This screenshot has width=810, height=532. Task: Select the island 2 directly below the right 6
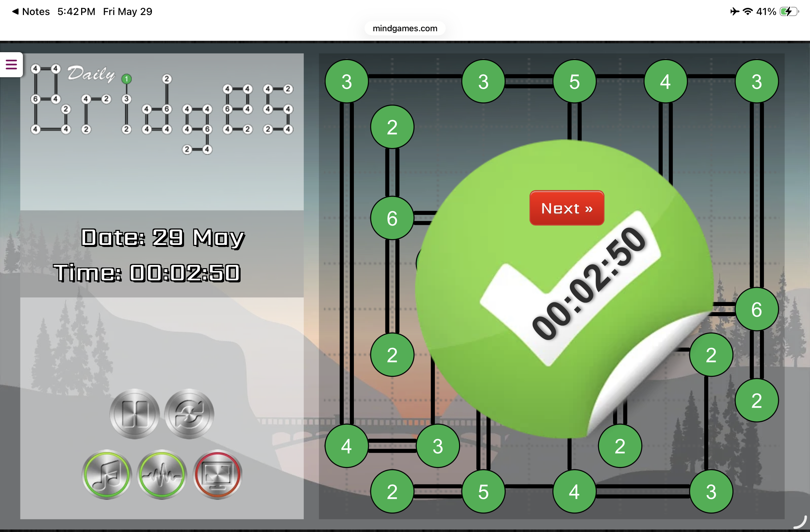(x=756, y=400)
